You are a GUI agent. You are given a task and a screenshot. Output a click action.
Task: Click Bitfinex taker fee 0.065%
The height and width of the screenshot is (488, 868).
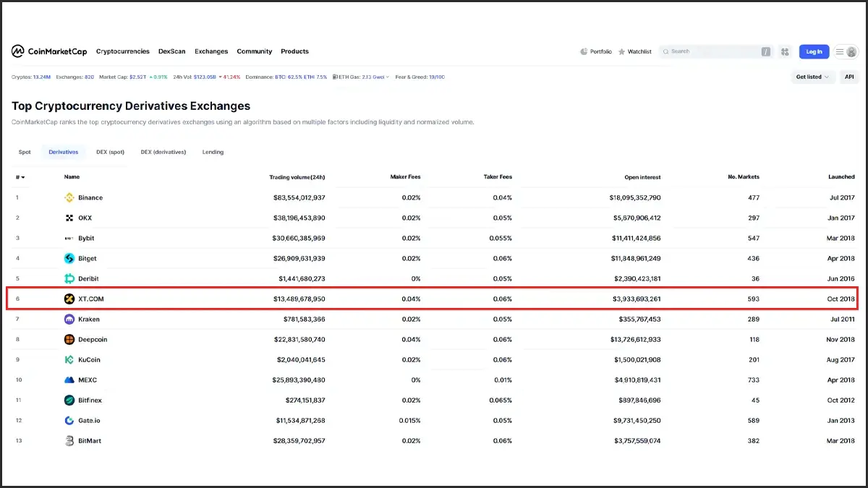[x=501, y=400]
